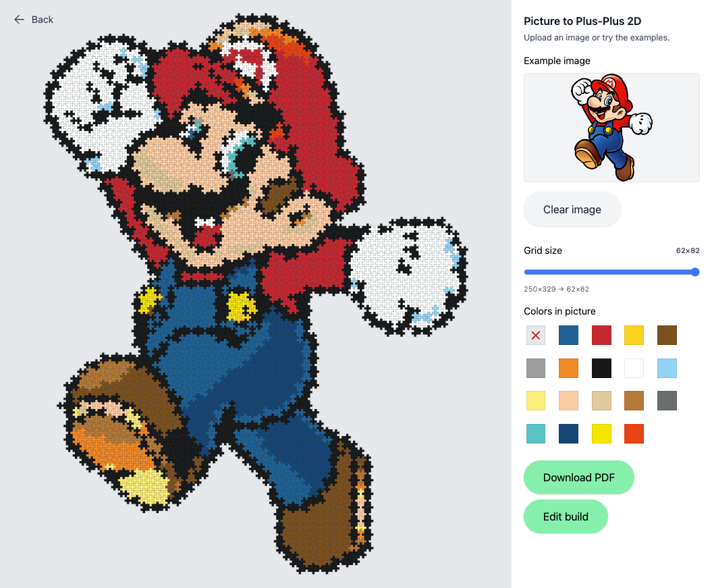Click the 250×329 → 62×82 text

[x=556, y=289]
